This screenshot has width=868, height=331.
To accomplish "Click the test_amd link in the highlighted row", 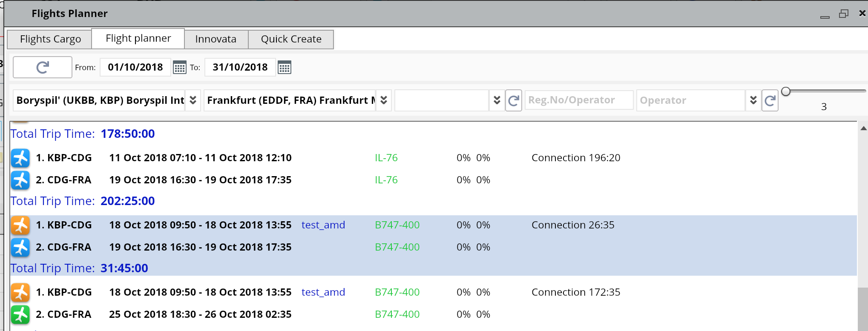I will (x=323, y=225).
